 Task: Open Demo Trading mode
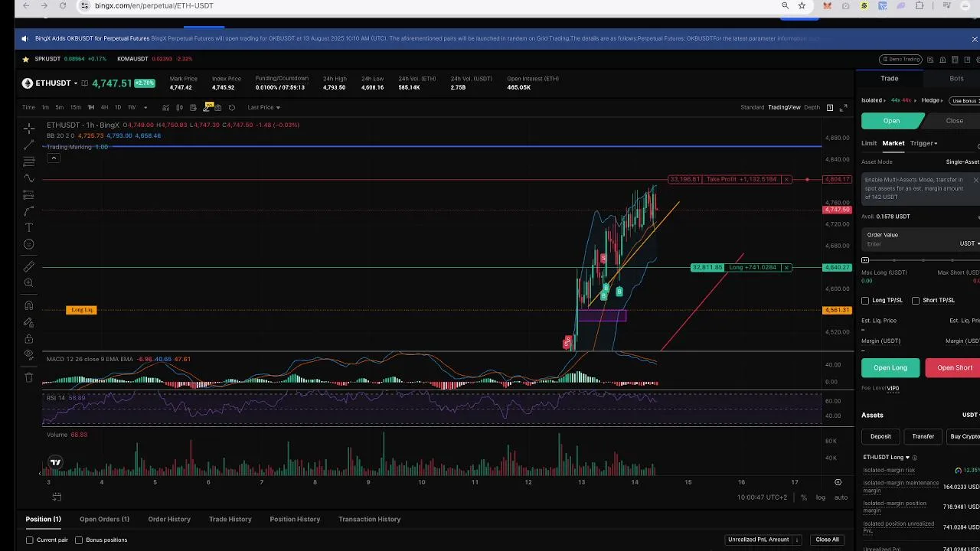[x=900, y=59]
